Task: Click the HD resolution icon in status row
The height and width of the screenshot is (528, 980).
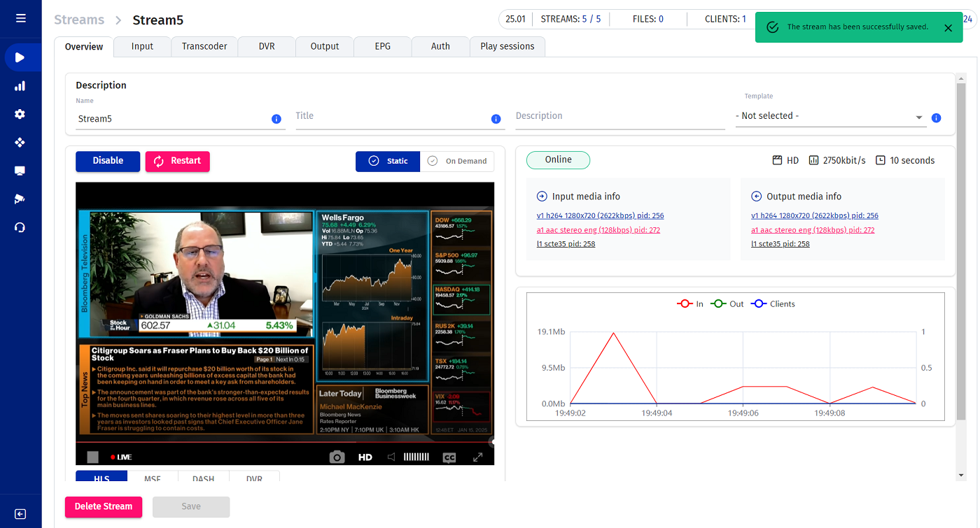Action: point(777,160)
